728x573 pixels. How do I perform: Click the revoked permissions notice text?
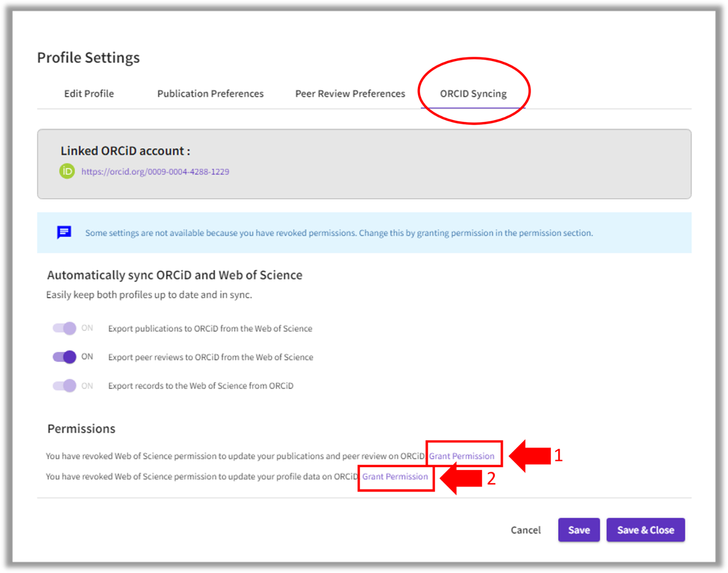tap(339, 233)
